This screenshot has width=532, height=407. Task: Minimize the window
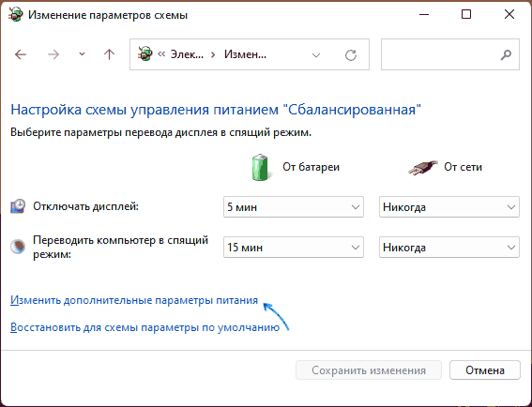coord(424,15)
